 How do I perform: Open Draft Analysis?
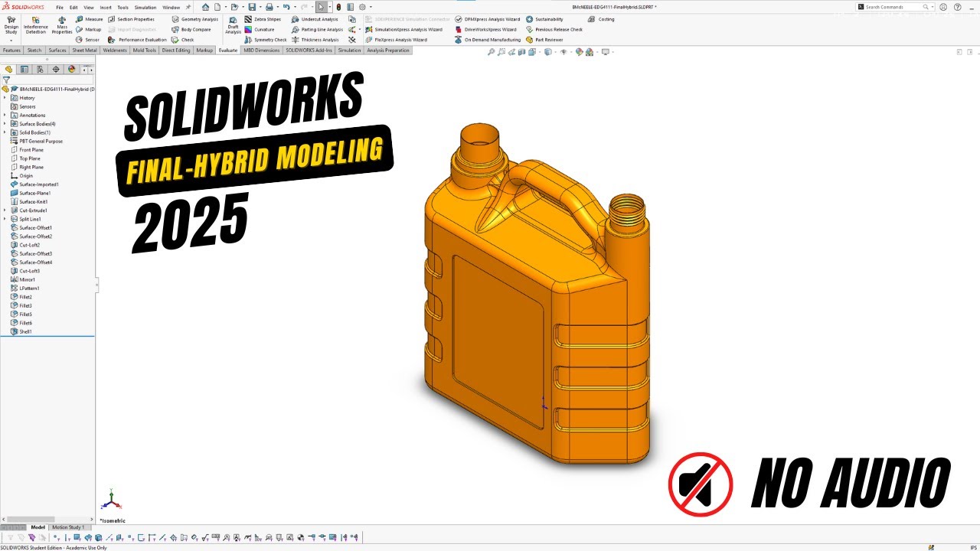(233, 25)
